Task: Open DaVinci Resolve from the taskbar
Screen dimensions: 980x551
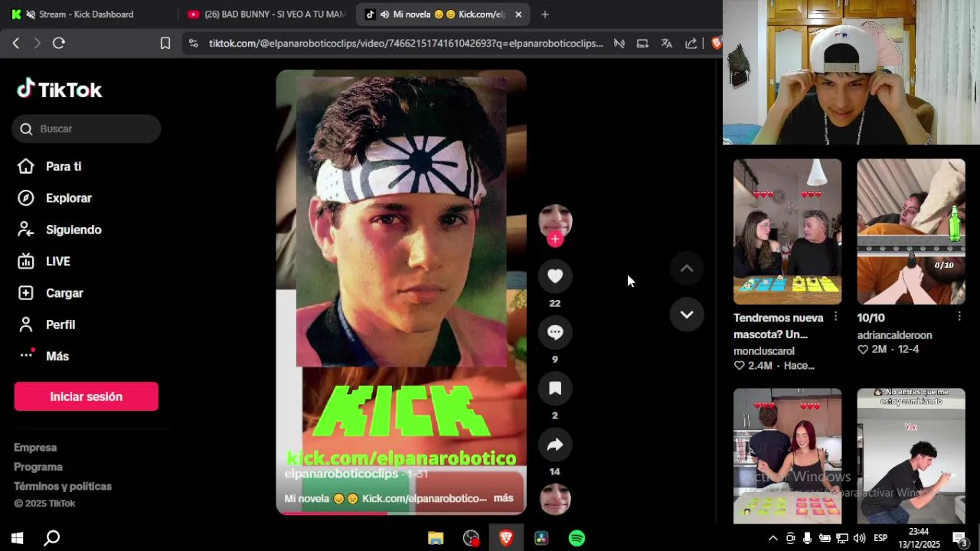Action: point(541,538)
